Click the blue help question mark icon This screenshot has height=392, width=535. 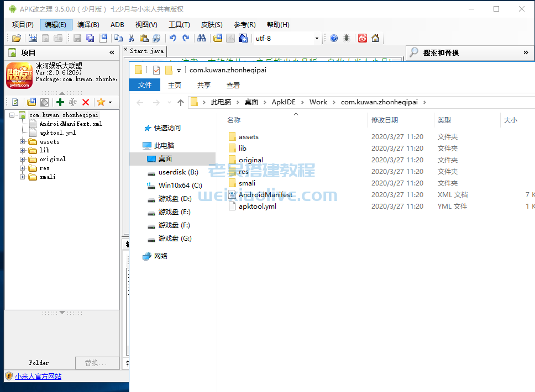tap(334, 38)
